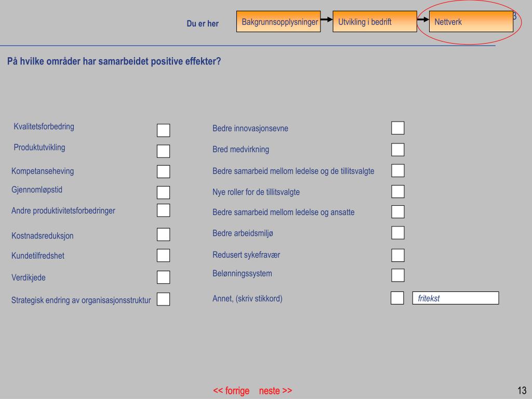Check the Verdikjede box
The height and width of the screenshot is (399, 532).
click(163, 277)
